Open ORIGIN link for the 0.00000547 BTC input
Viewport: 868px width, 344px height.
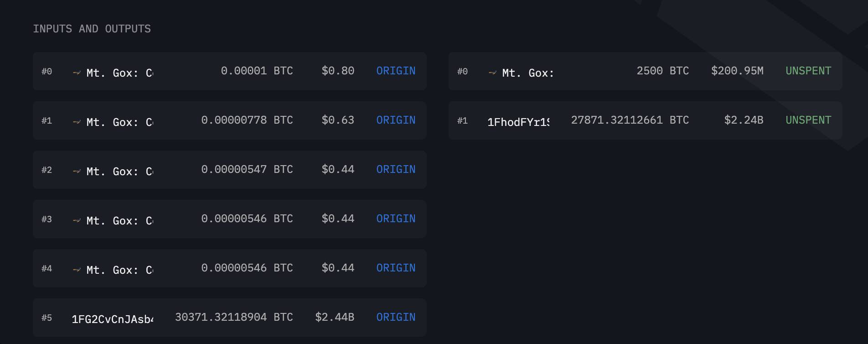(396, 169)
